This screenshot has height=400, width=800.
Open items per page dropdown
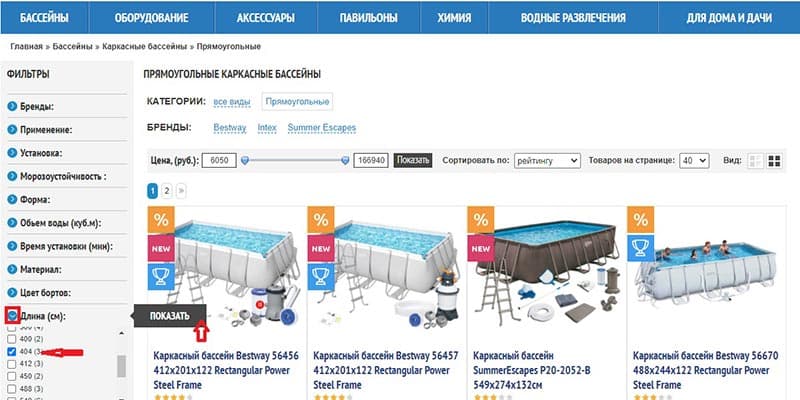pyautogui.click(x=694, y=161)
